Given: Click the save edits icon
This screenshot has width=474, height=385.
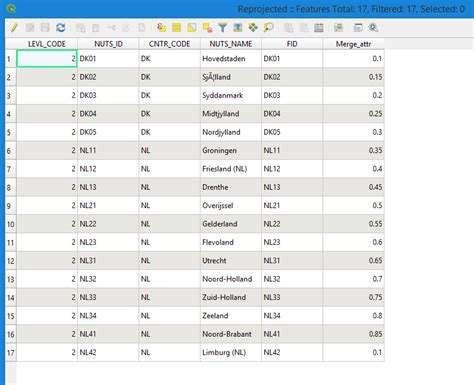Looking at the screenshot, I should [45, 28].
